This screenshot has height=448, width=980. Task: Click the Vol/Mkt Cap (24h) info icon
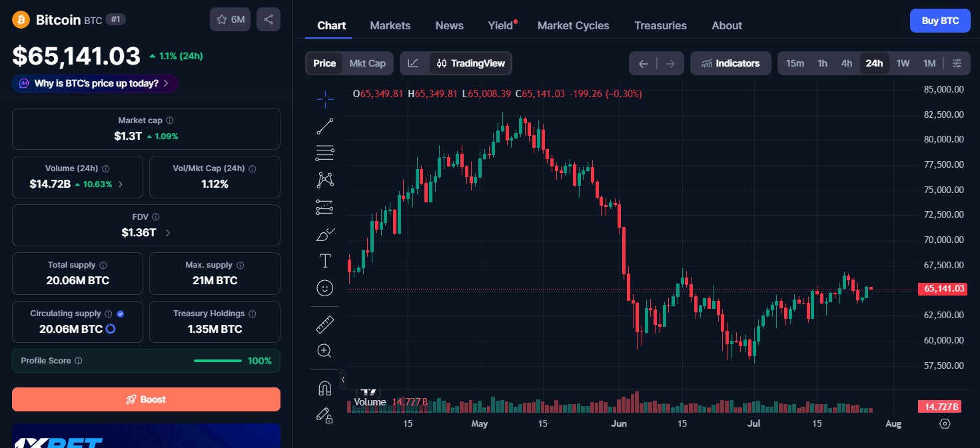(x=252, y=169)
